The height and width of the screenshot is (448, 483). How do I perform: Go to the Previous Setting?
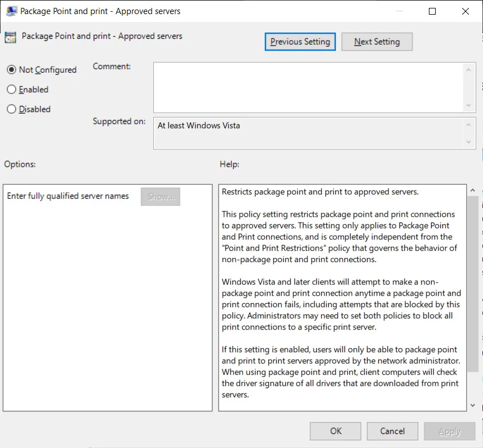[300, 42]
